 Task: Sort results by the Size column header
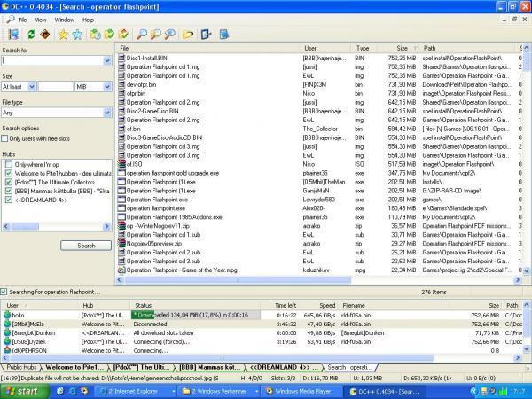tap(397, 48)
